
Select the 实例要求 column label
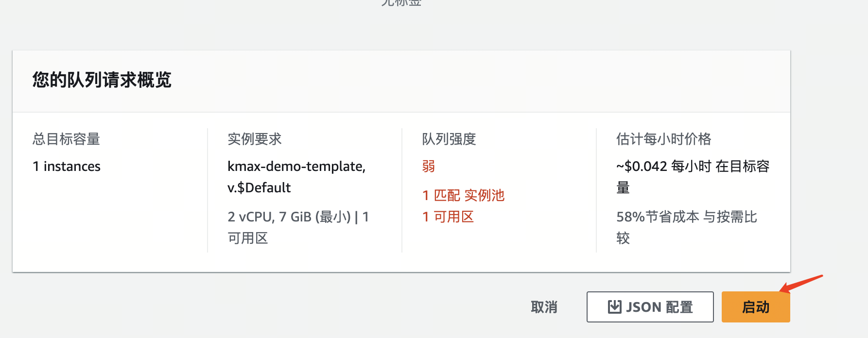[x=255, y=139]
